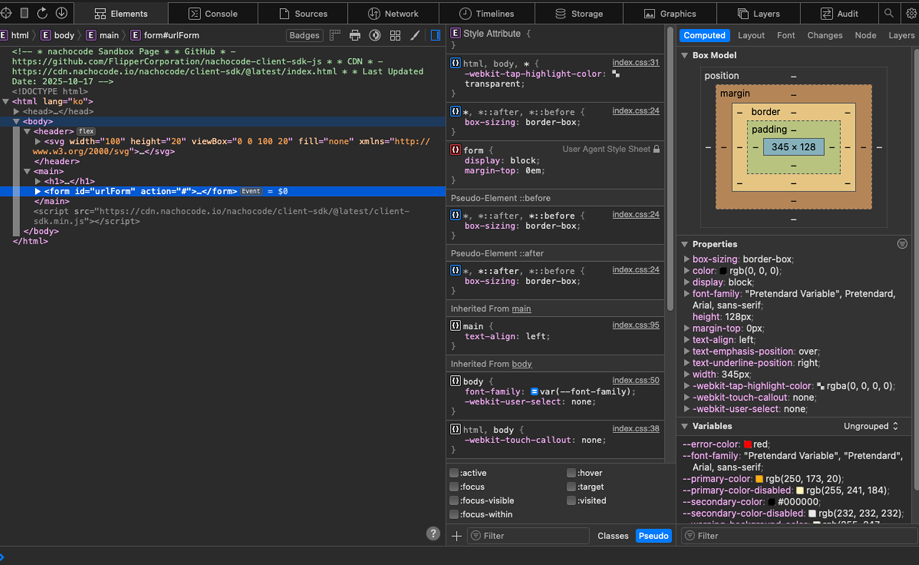Click the search magnifier icon

click(x=888, y=14)
